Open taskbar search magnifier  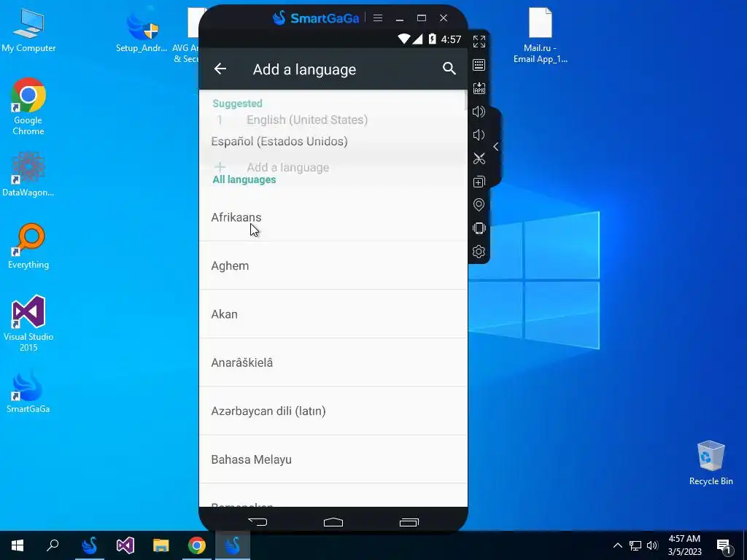(x=53, y=545)
